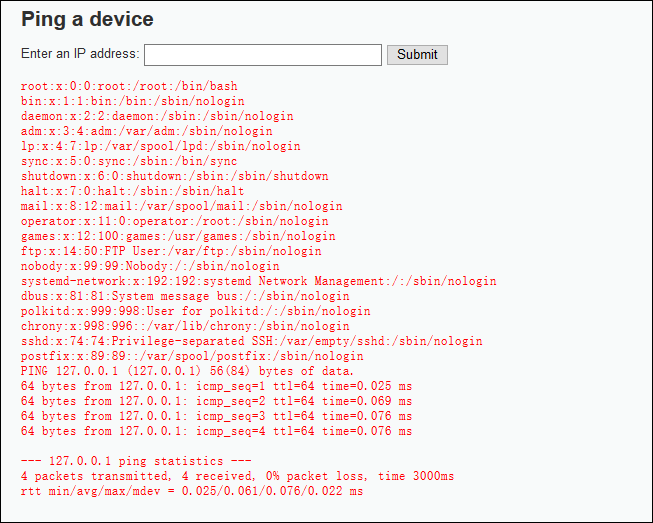
Task: Click the systemd-network output line
Action: (258, 281)
